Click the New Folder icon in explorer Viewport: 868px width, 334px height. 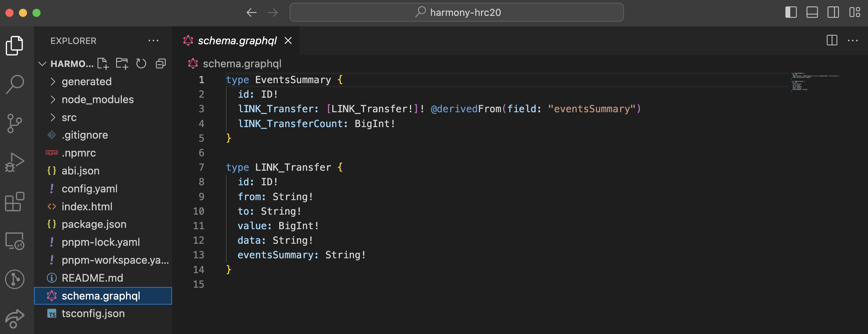[122, 64]
